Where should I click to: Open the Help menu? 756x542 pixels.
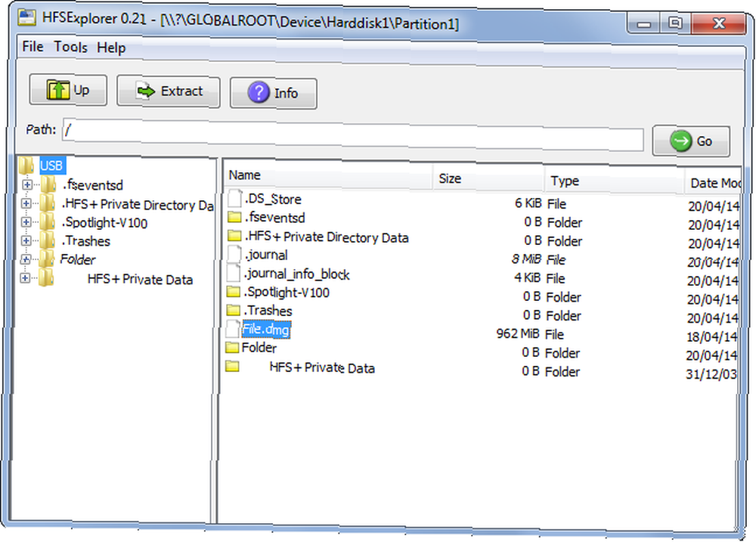pyautogui.click(x=111, y=48)
